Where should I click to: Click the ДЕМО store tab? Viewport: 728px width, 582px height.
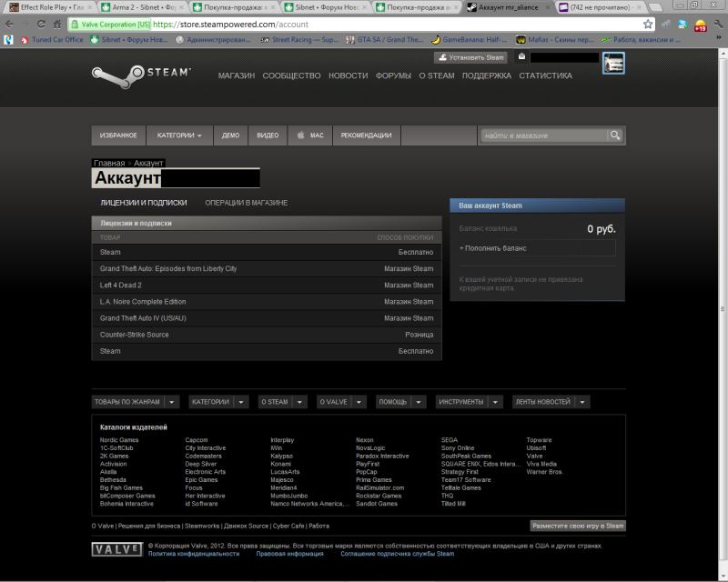point(230,135)
